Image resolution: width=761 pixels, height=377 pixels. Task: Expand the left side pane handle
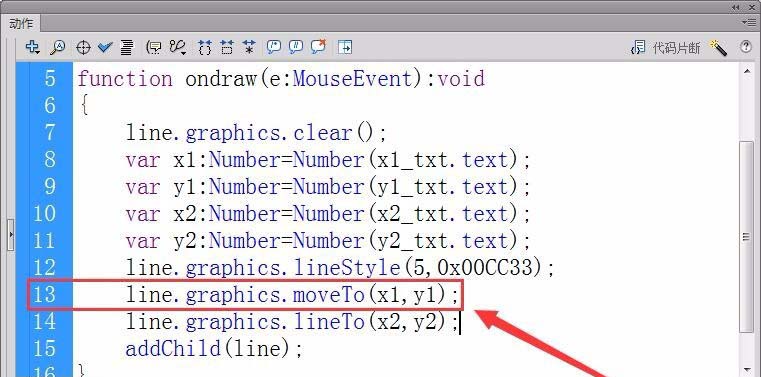(x=11, y=234)
